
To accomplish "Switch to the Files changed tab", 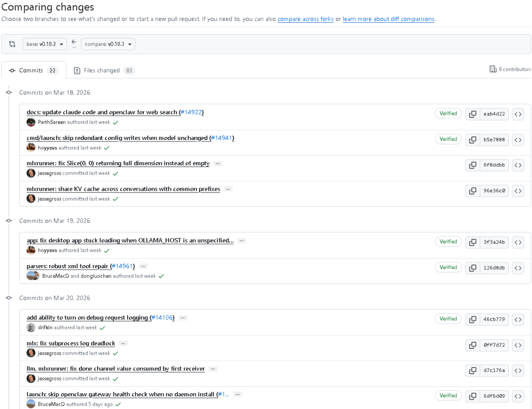I will pos(104,70).
